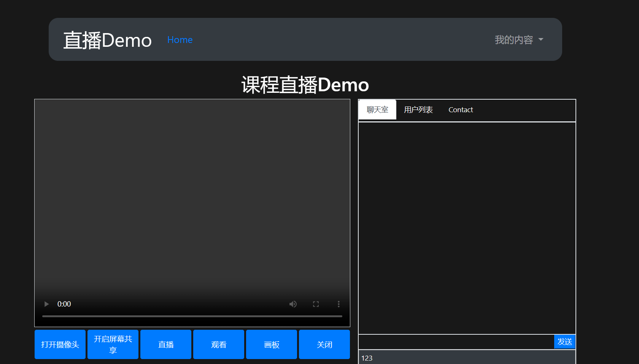This screenshot has height=364, width=639.
Task: Switch to the 用户列表 tab
Action: (x=418, y=110)
